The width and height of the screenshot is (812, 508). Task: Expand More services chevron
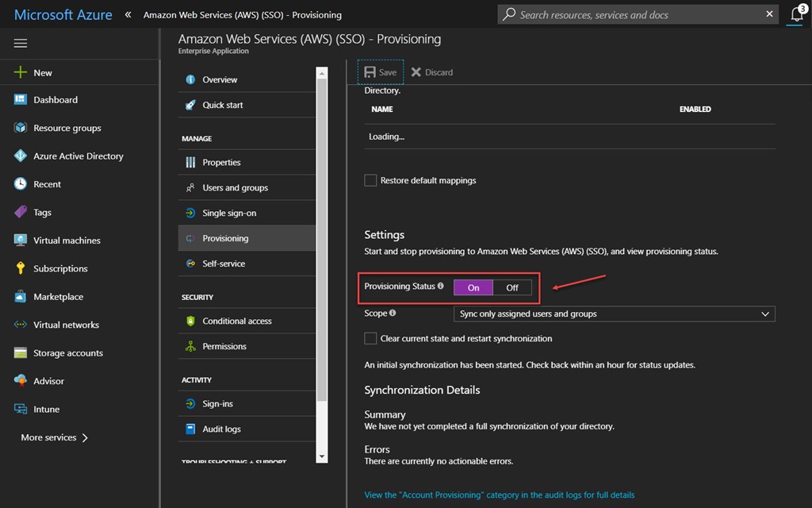[85, 437]
